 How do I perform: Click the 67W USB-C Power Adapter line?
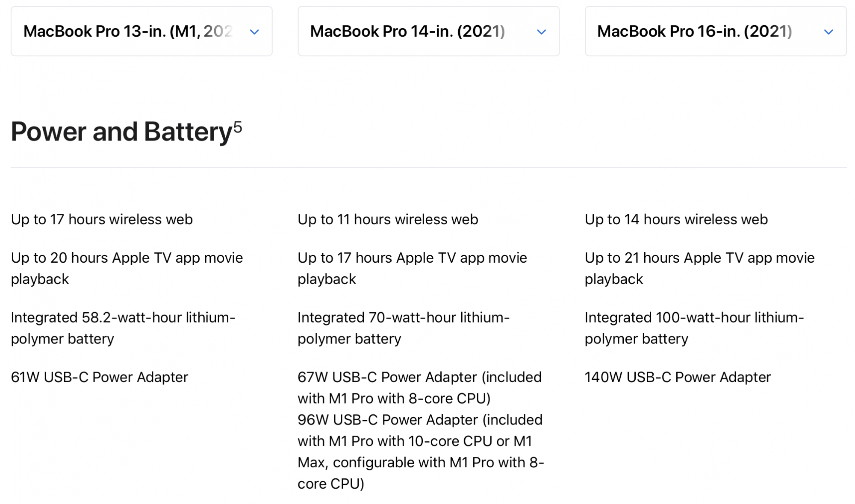point(420,388)
